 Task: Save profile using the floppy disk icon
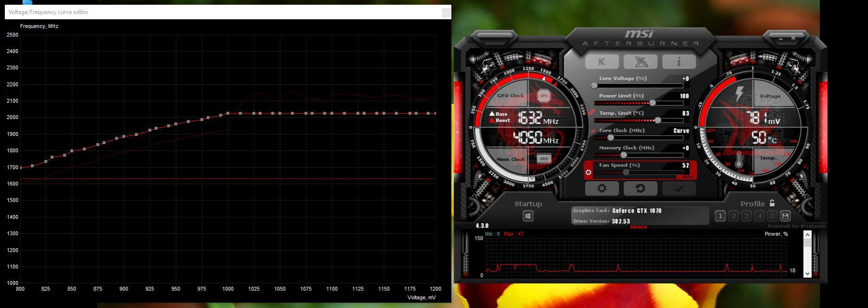(785, 216)
